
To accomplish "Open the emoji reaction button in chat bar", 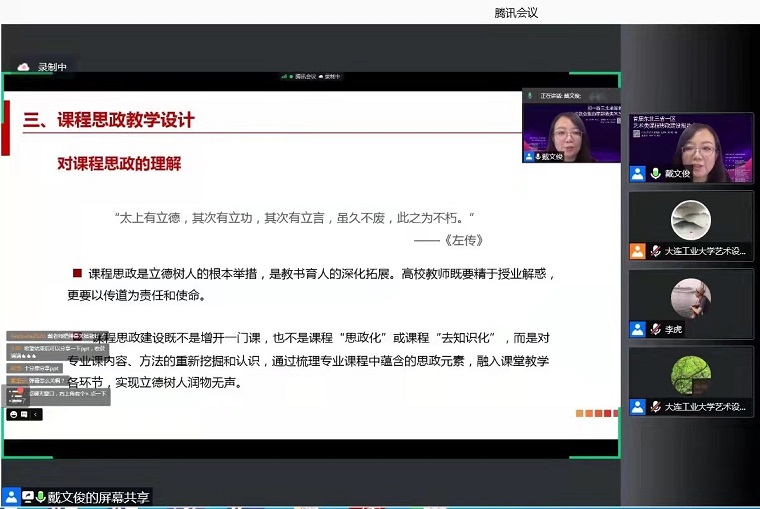I will (14, 414).
